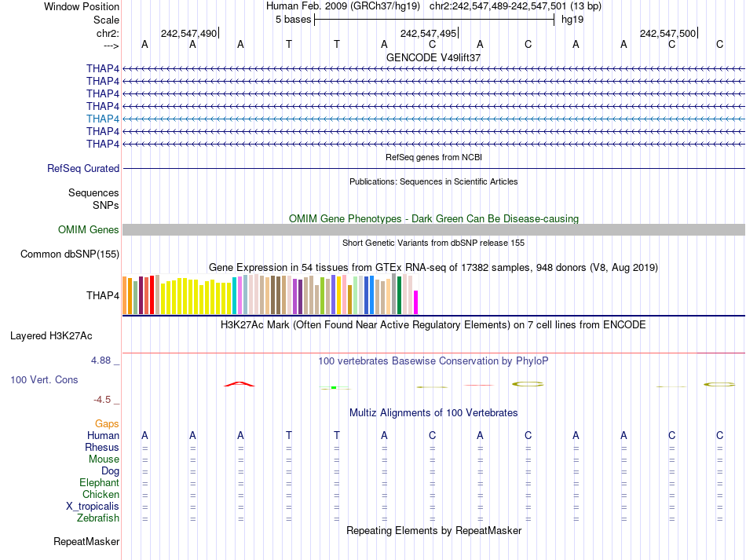Click the SNPs track label
The image size is (746, 560).
pyautogui.click(x=106, y=205)
